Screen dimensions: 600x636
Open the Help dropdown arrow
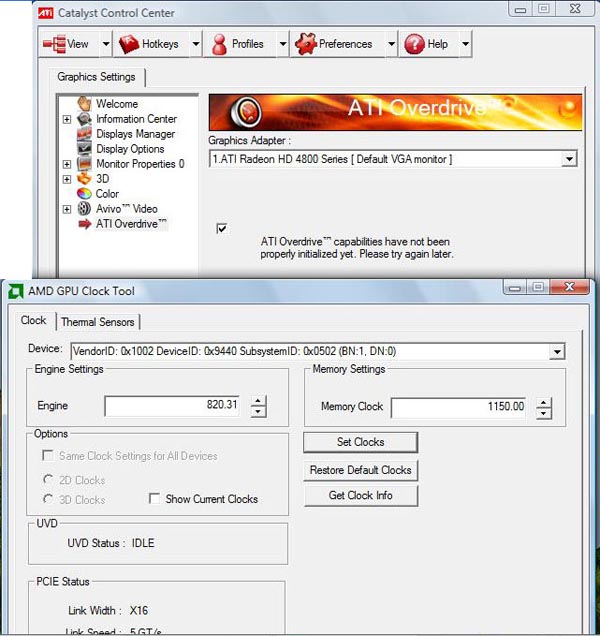(x=466, y=44)
